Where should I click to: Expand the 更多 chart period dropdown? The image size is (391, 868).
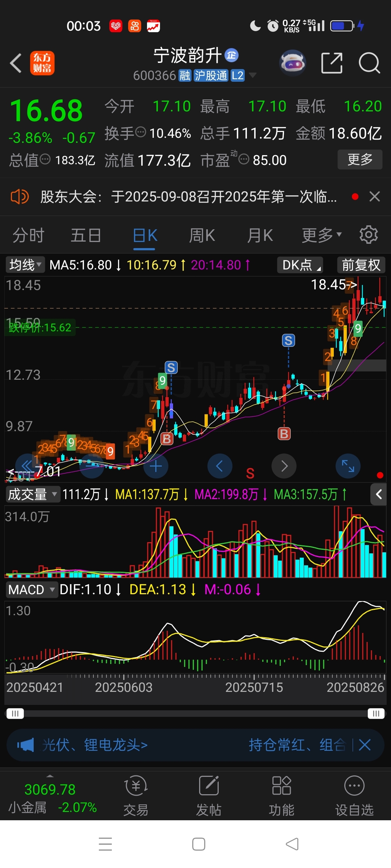coord(322,235)
